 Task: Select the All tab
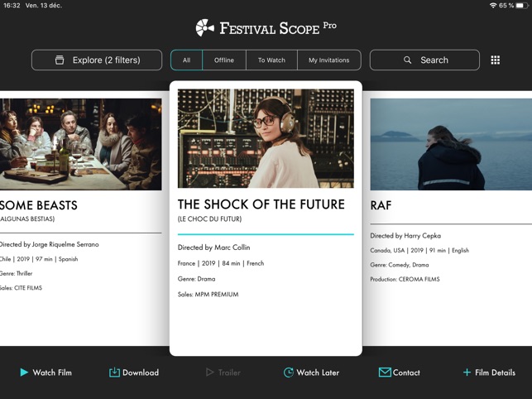(x=187, y=60)
